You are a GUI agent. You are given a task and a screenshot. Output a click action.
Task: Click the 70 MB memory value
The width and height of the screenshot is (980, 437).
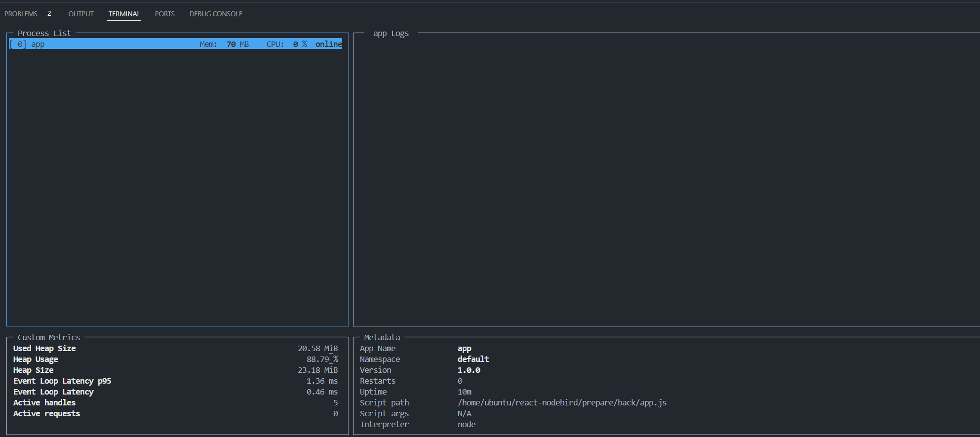point(237,44)
